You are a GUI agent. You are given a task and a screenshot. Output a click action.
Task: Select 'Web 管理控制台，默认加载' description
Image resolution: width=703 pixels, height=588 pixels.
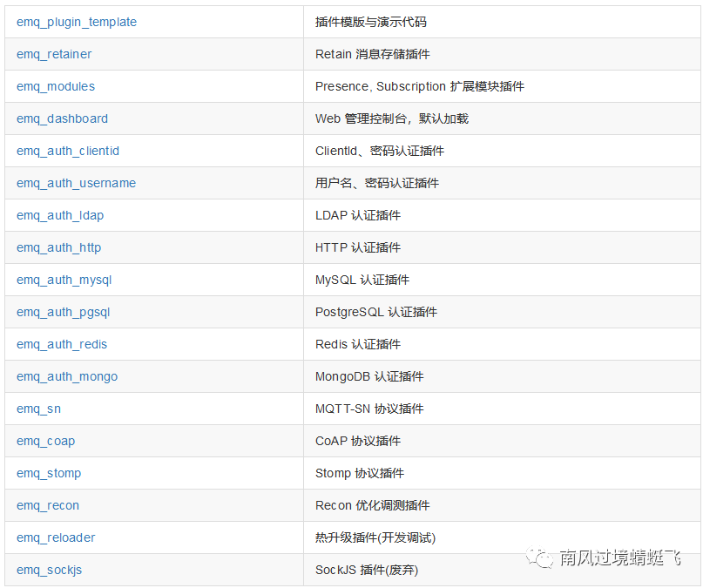tap(392, 118)
